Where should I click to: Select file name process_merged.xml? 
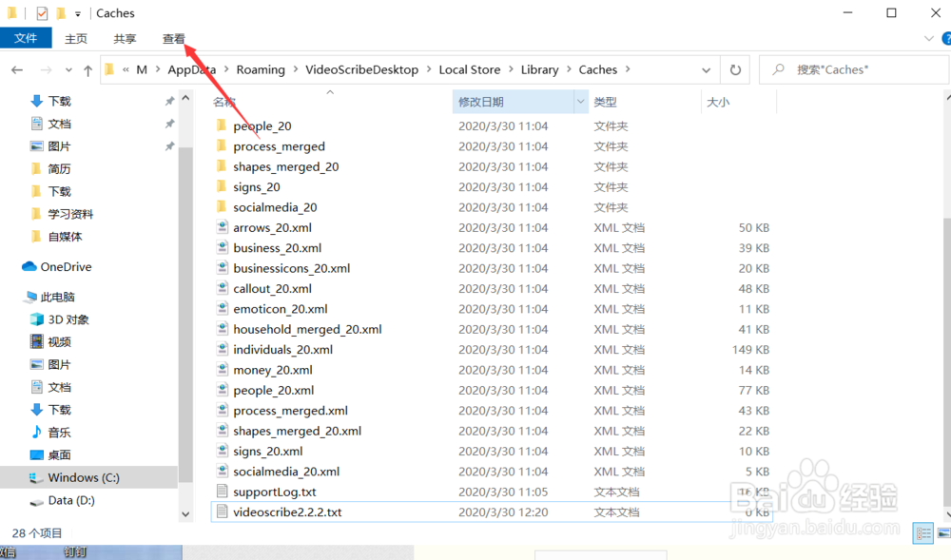point(290,411)
